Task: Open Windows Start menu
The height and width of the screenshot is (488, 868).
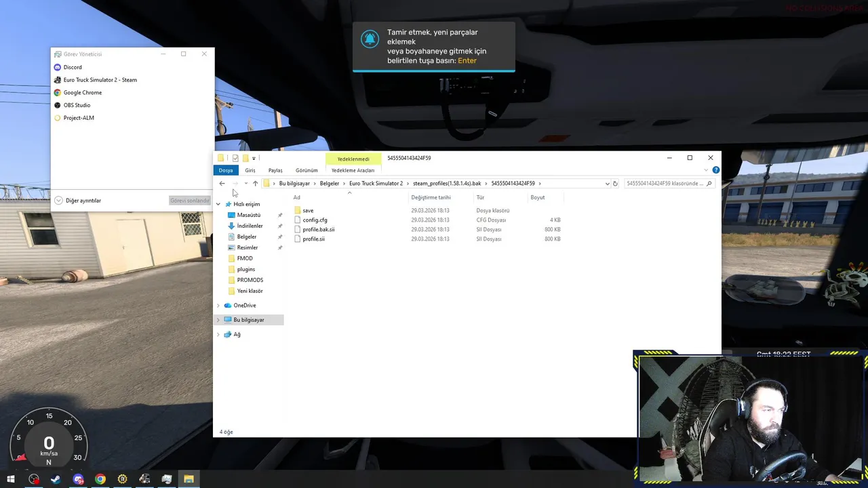Action: (11, 479)
